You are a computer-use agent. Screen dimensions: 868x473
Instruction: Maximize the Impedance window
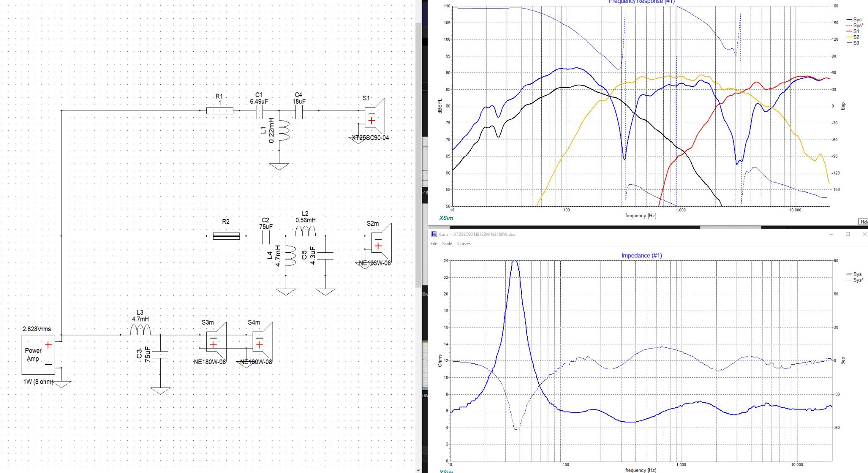click(848, 234)
